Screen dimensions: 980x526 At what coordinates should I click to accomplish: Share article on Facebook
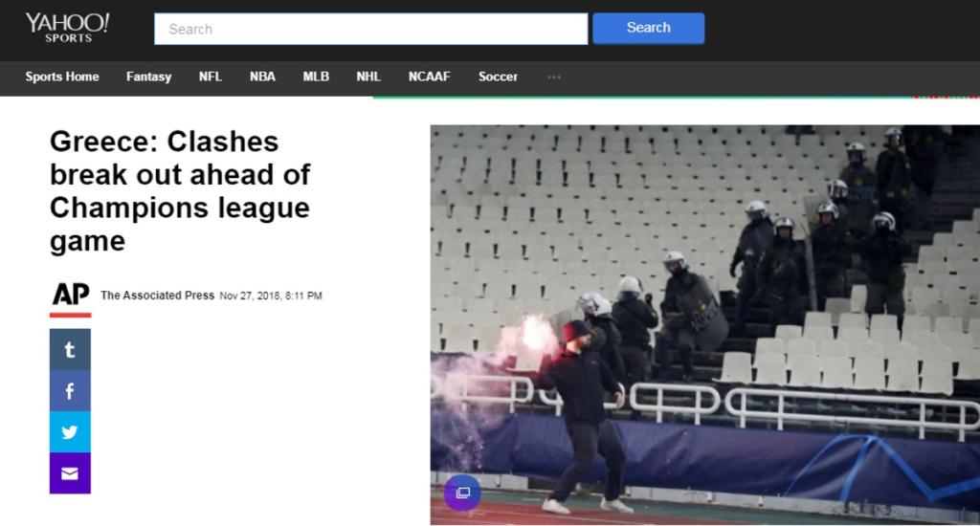[70, 390]
